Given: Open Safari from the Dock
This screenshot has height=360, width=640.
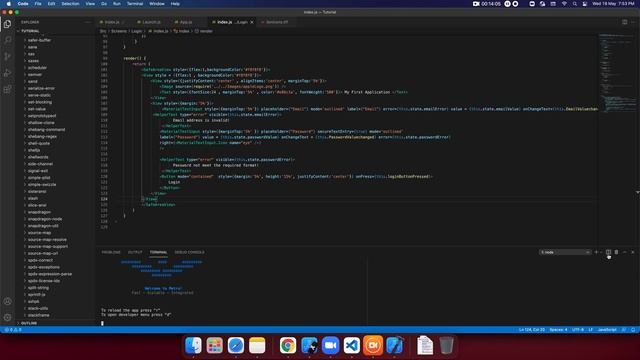Looking at the screenshot, I should point(236,346).
